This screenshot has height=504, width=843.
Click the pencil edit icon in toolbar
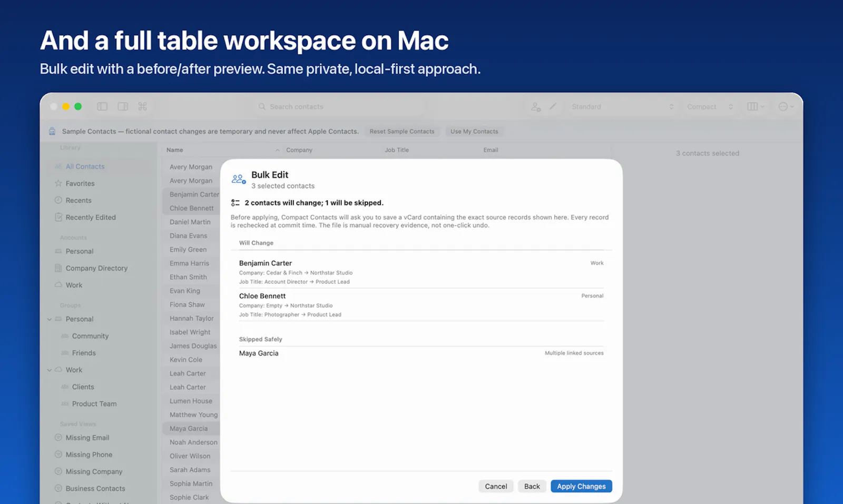[553, 106]
